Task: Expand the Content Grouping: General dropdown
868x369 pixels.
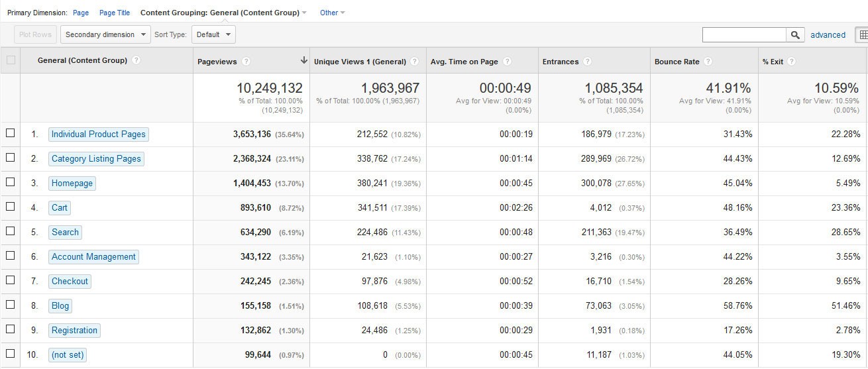Action: pos(223,13)
